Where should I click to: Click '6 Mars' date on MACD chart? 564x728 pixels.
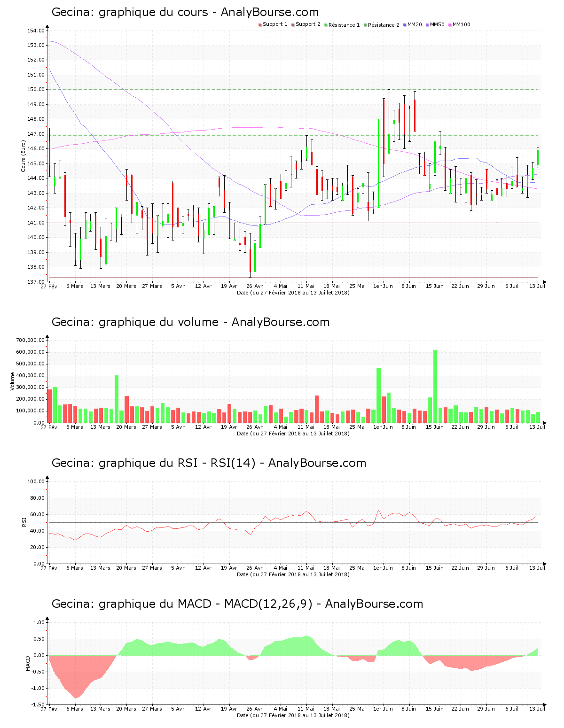pyautogui.click(x=75, y=709)
